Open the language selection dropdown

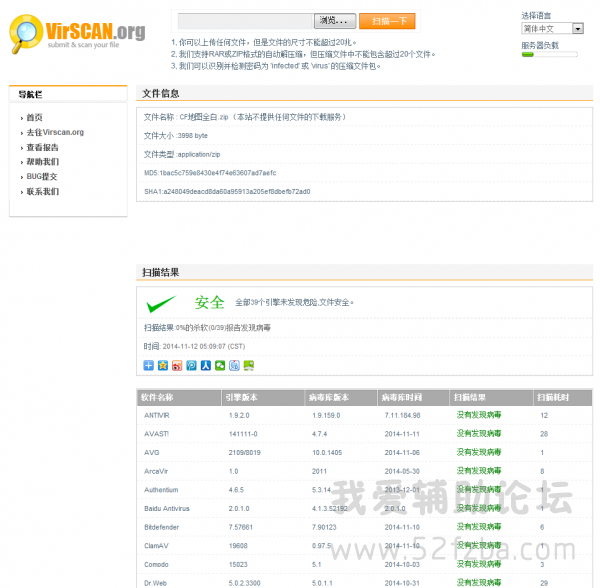pyautogui.click(x=552, y=29)
